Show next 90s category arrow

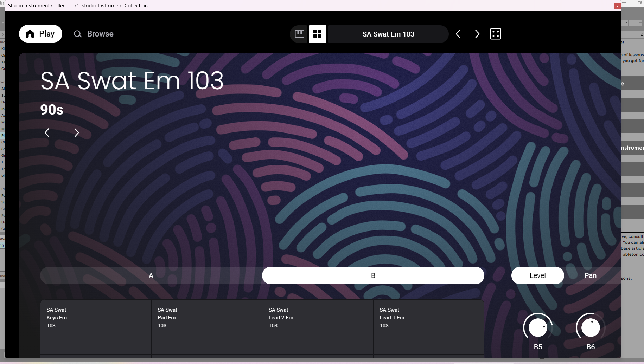[x=76, y=132]
